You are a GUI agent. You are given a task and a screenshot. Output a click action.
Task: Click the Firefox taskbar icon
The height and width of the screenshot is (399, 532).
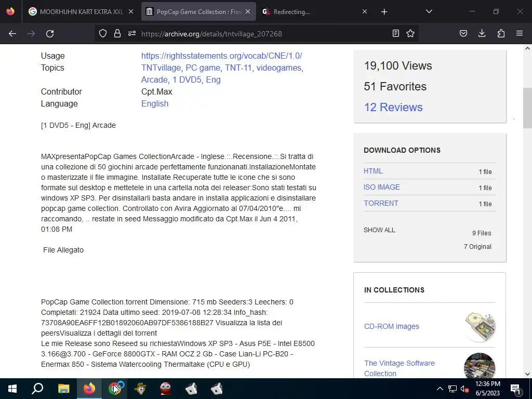pos(89,389)
